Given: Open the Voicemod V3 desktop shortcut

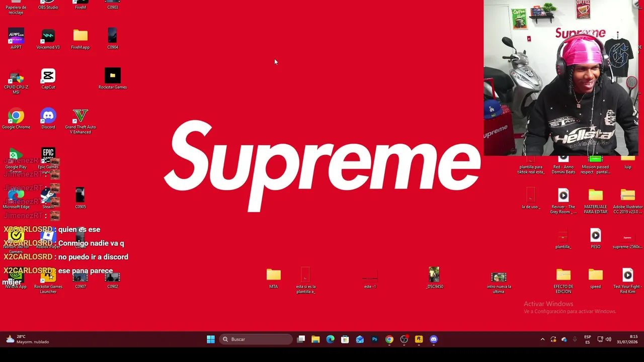Looking at the screenshot, I should [48, 39].
